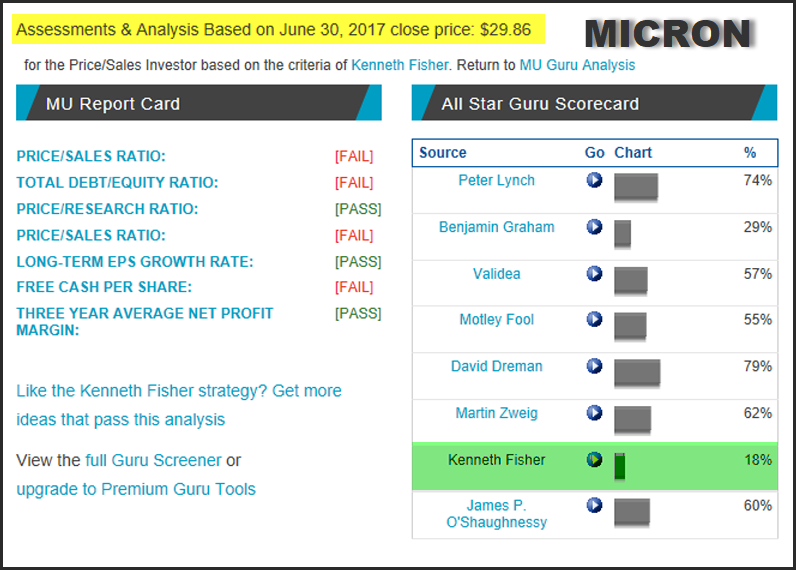The image size is (796, 570).
Task: Click the green Kenneth Fisher score bar
Action: click(619, 465)
